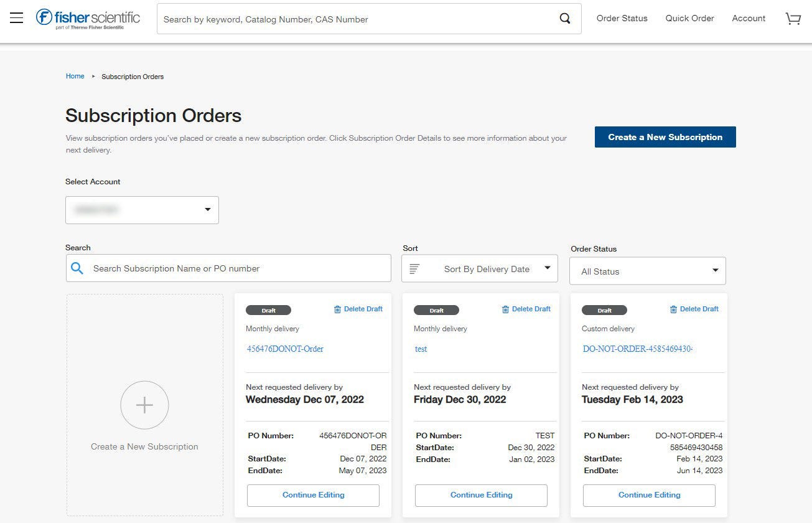This screenshot has height=523, width=812.
Task: Click the Home breadcrumb link
Action: coord(75,76)
